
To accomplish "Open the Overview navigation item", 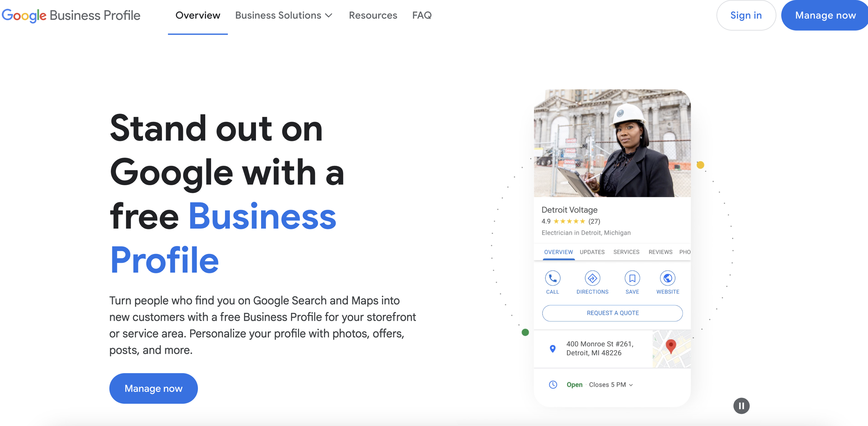I will click(x=198, y=15).
